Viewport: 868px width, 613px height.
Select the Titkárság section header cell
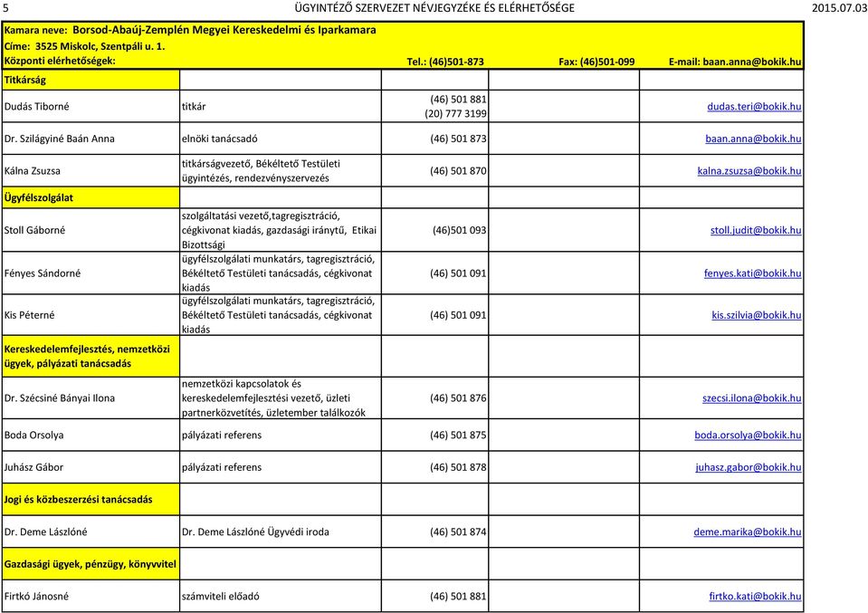click(x=91, y=80)
